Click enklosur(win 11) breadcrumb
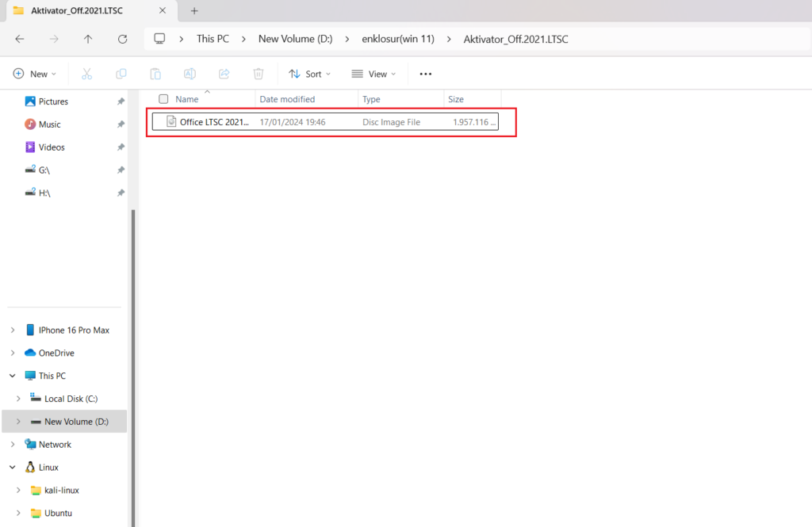Screen dimensions: 812x527 coord(398,39)
